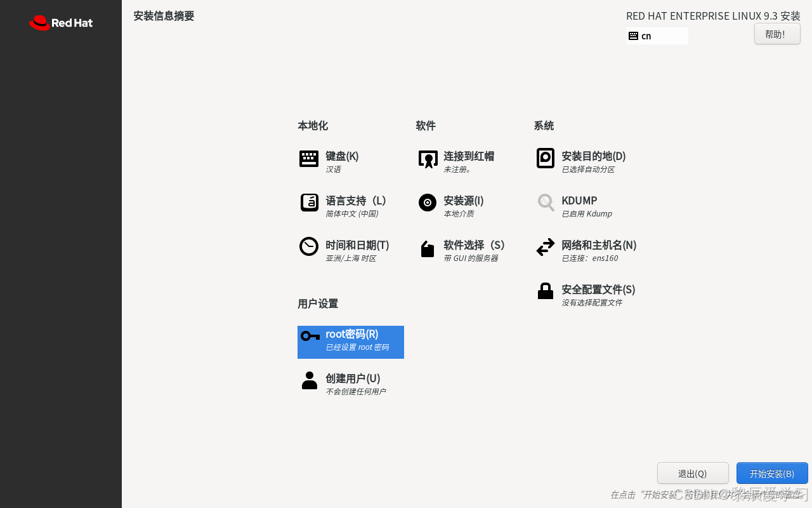Open the 键盘(K) settings label
The image size is (812, 508).
click(x=342, y=156)
